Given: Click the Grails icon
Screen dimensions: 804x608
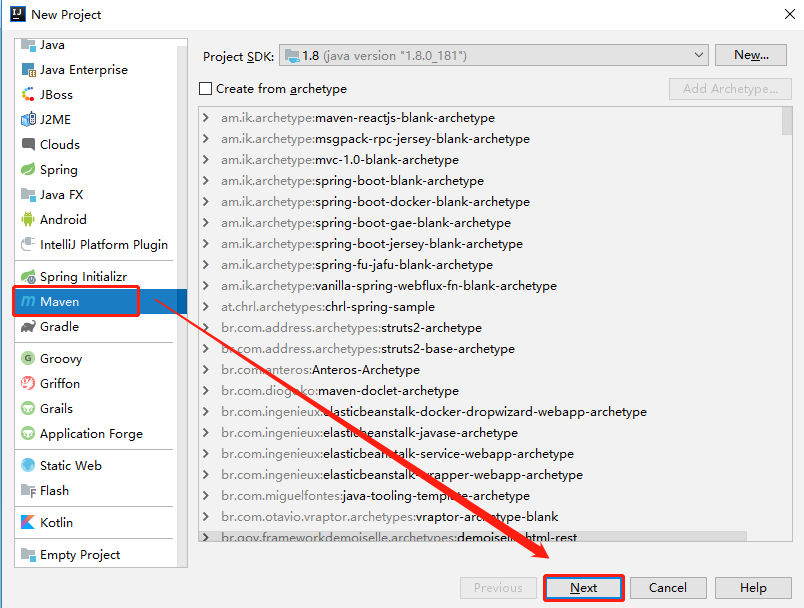Looking at the screenshot, I should coord(28,409).
